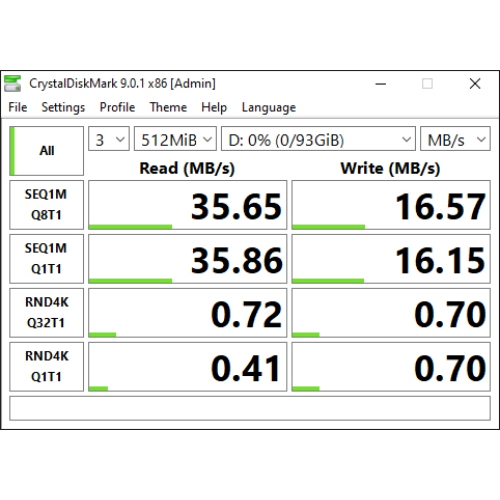Start the SEQ1M Q1T1 test
This screenshot has height=500, width=500.
[46, 259]
